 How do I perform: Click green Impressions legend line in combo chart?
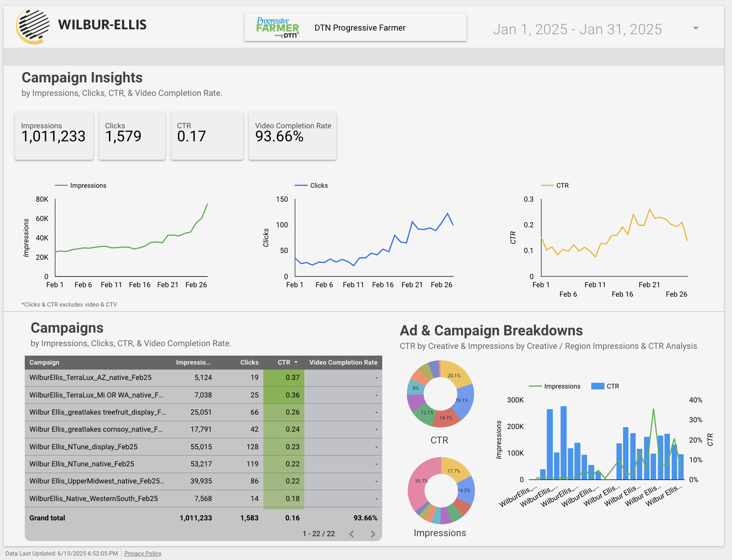535,386
